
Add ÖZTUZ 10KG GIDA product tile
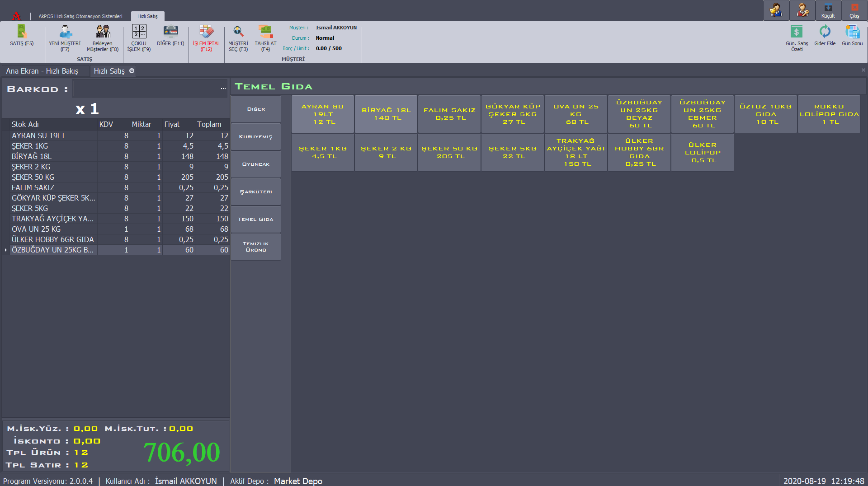point(765,114)
